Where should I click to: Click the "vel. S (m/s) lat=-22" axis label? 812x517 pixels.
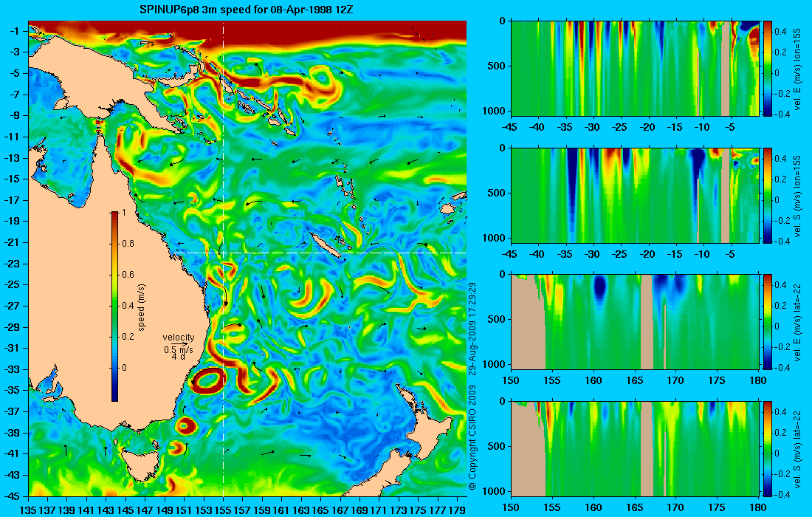point(798,449)
